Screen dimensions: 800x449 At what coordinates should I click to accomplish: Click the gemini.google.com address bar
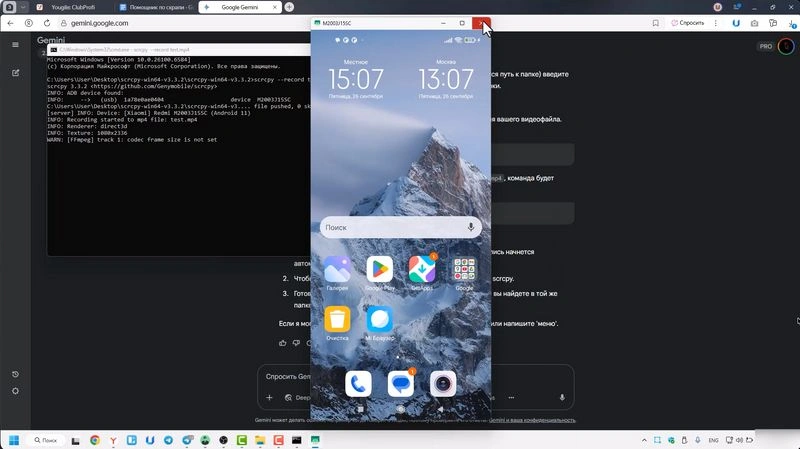[x=99, y=23]
